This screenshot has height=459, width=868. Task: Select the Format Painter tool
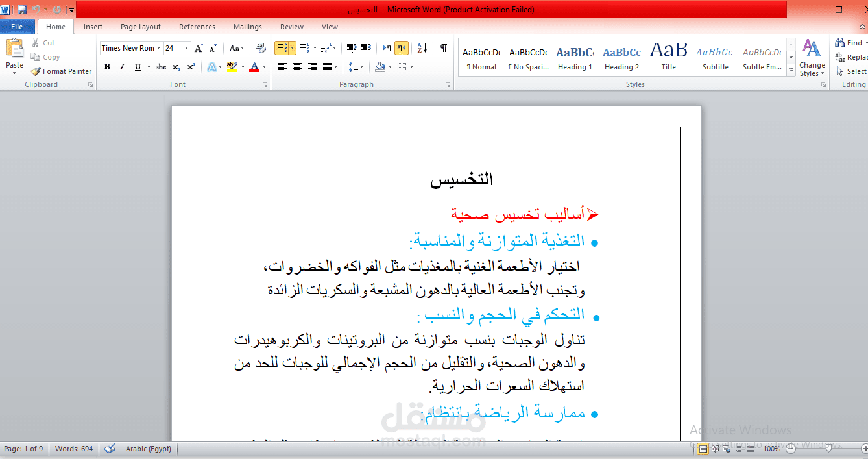[x=62, y=71]
